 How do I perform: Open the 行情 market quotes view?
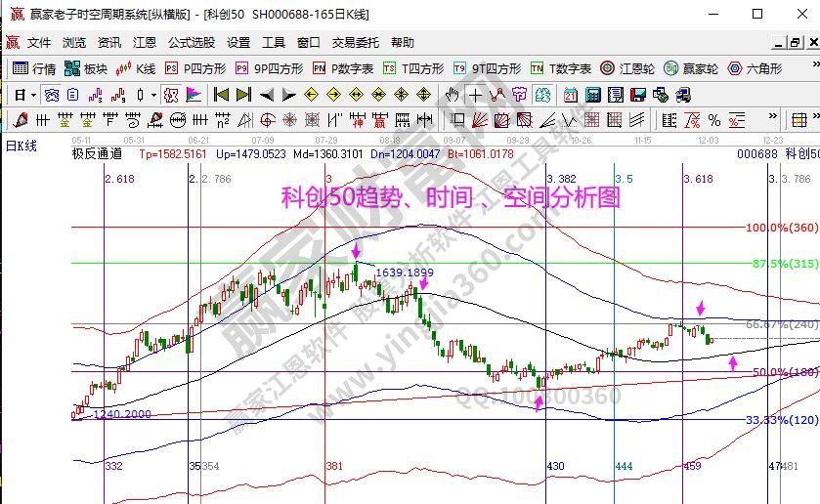[x=34, y=68]
